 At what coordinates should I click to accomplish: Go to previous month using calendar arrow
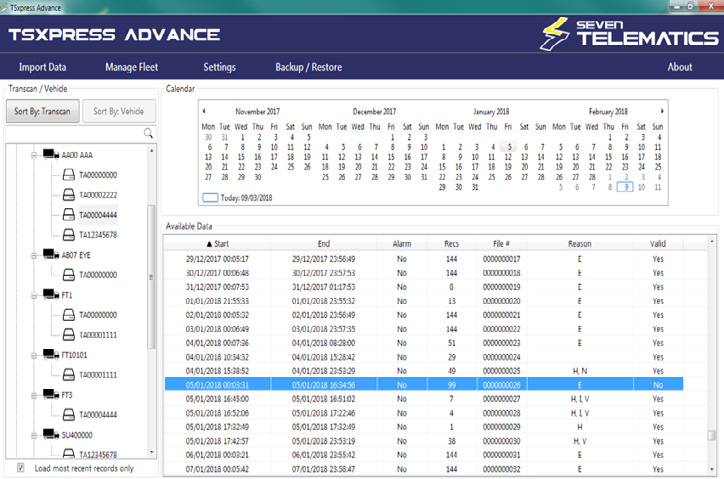coord(203,111)
